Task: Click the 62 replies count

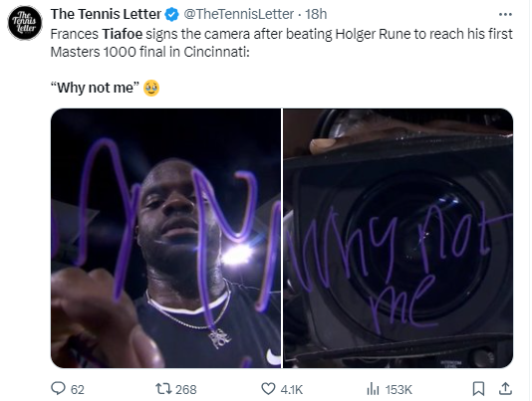Action: [78, 390]
